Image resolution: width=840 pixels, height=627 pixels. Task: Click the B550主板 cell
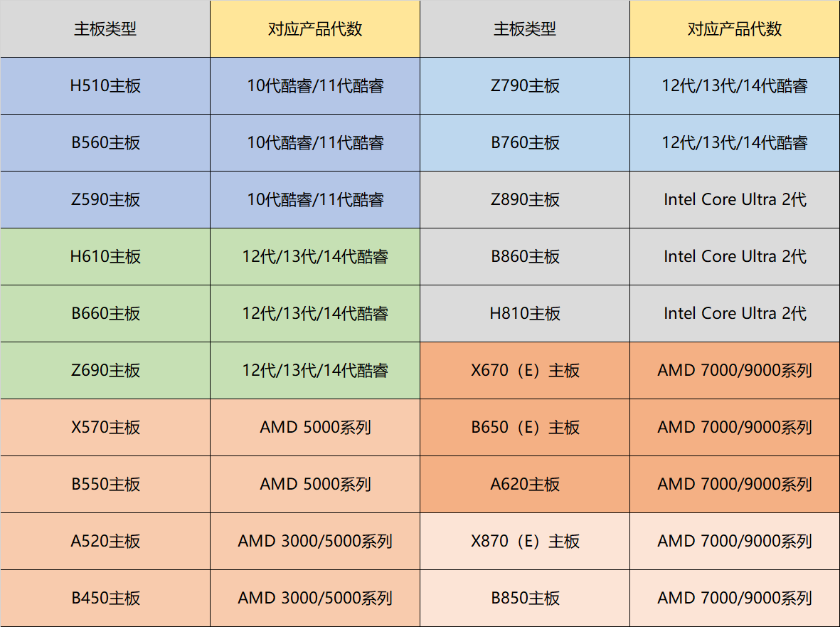click(x=105, y=484)
